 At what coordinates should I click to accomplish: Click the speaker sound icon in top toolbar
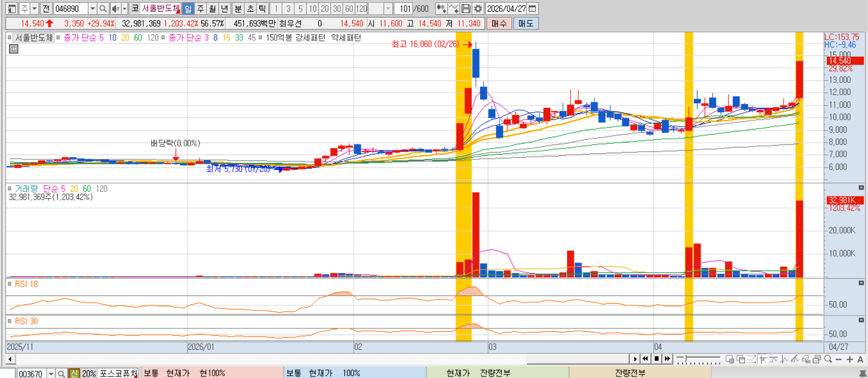point(116,9)
